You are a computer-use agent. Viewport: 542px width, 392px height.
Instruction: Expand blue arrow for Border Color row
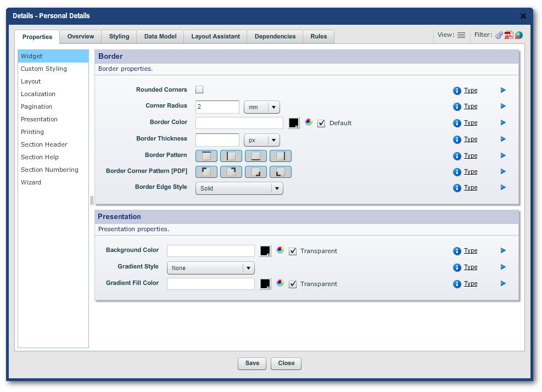coord(503,123)
